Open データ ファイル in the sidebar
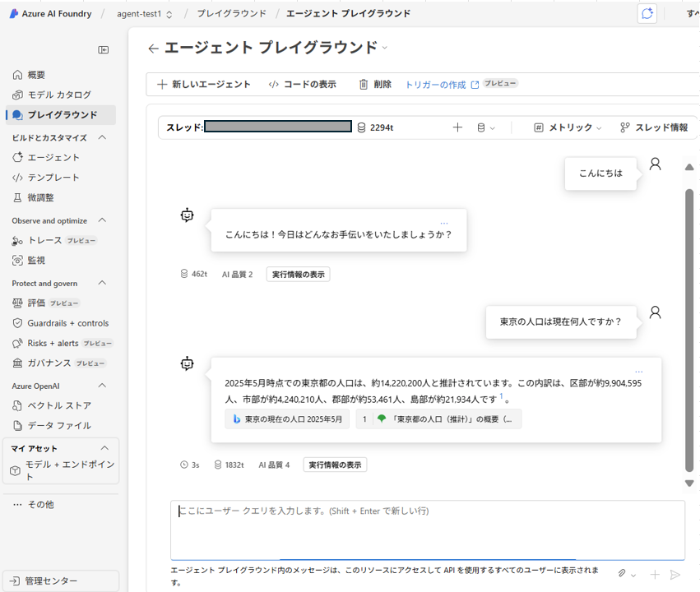 (x=60, y=425)
